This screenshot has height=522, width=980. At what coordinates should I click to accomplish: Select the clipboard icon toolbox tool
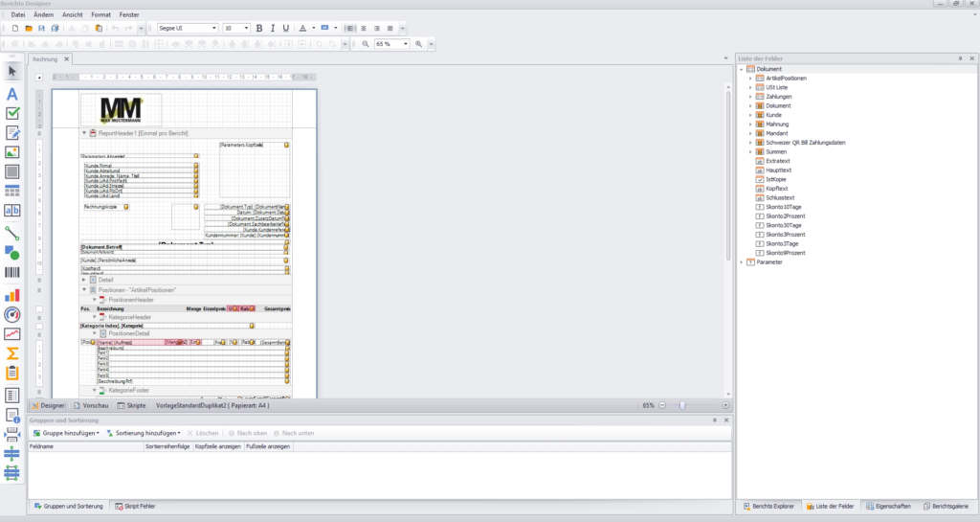click(11, 374)
